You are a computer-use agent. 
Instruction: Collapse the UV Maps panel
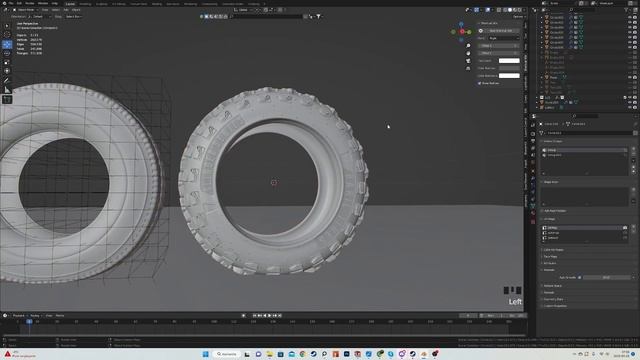pyautogui.click(x=549, y=219)
